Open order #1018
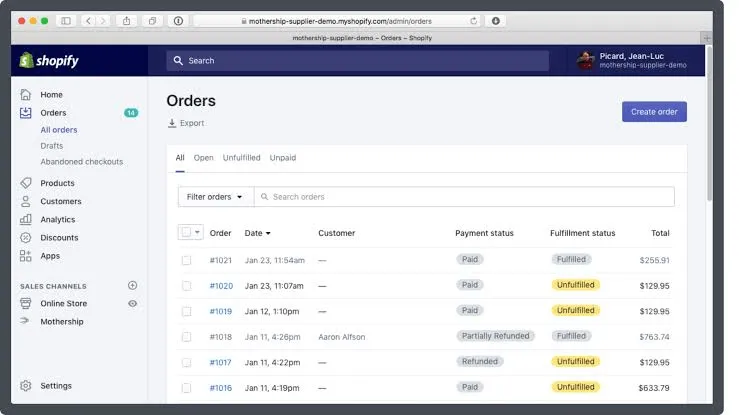This screenshot has height=415, width=739. [221, 337]
